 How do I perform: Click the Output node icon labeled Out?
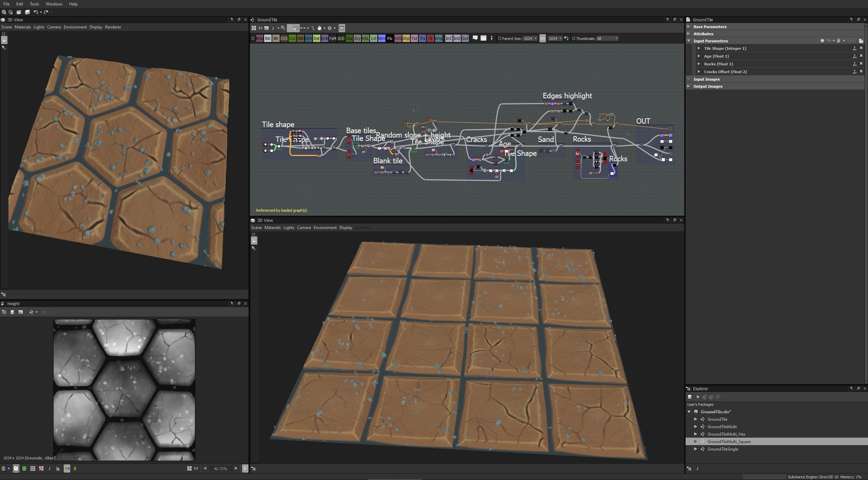coord(465,38)
